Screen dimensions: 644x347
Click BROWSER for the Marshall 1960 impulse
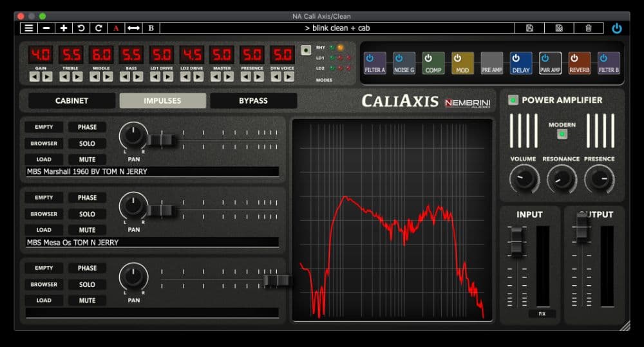coord(44,144)
